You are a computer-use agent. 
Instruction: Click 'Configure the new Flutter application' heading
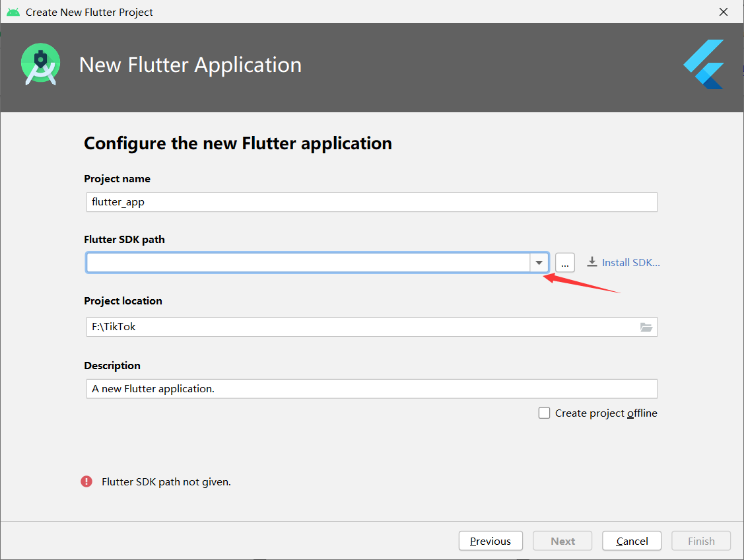pyautogui.click(x=238, y=144)
